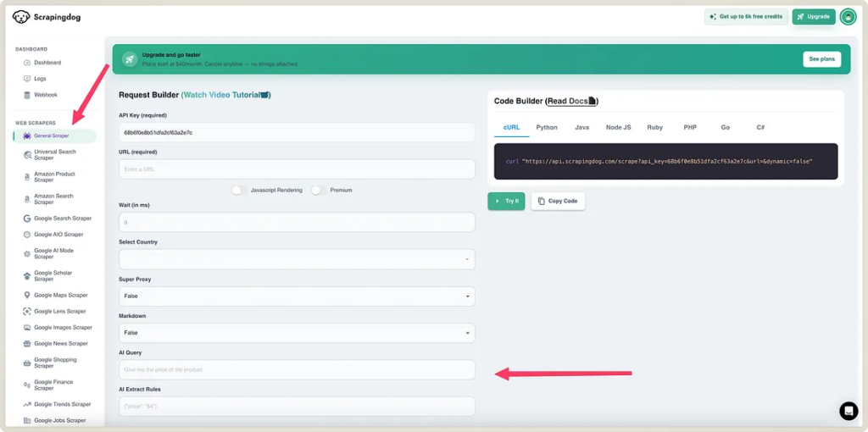Click the Google AI Mode Scraper icon
This screenshot has width=868, height=432.
click(27, 253)
